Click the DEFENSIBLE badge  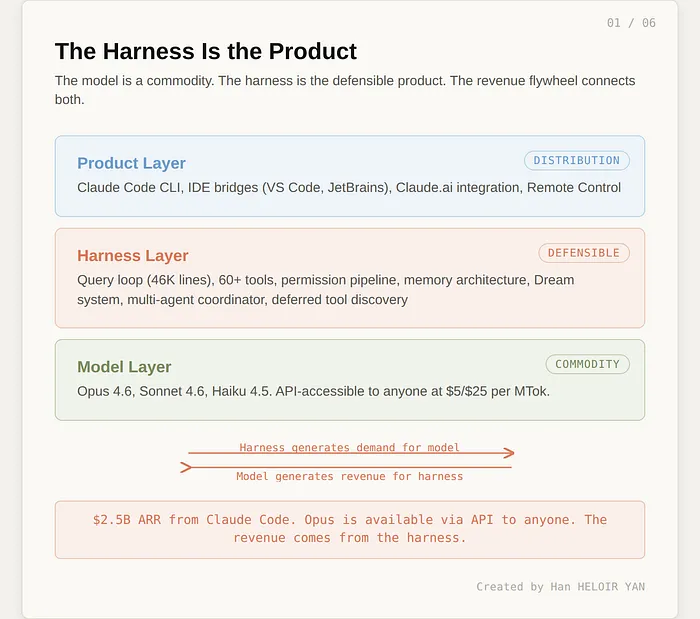584,253
